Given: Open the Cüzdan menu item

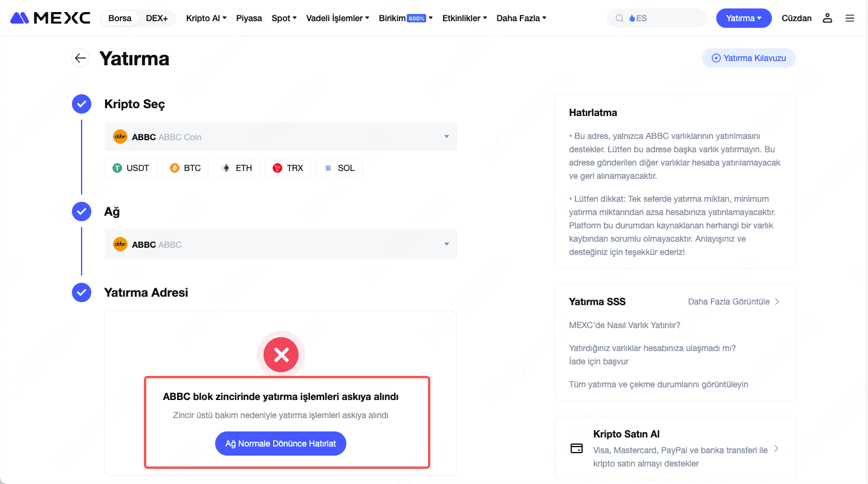Looking at the screenshot, I should 797,18.
